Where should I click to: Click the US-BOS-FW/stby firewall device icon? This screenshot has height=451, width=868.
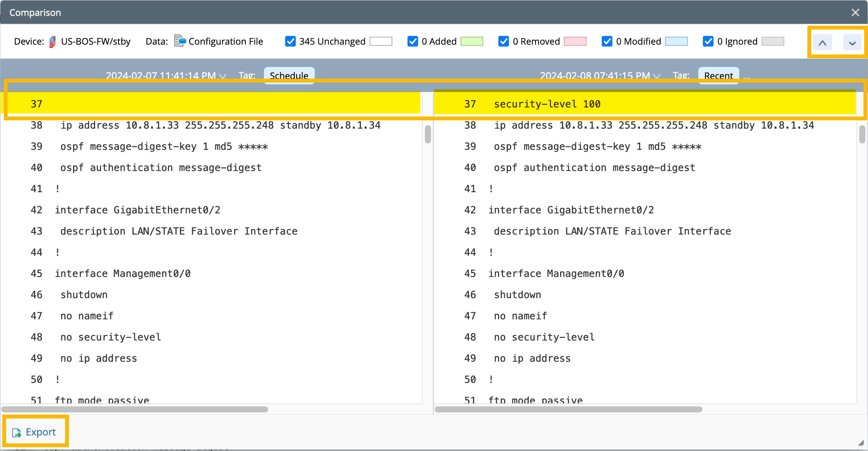coord(53,42)
